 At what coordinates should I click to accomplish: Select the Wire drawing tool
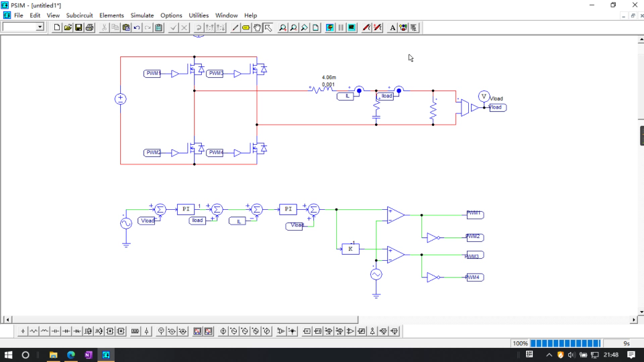point(235,27)
